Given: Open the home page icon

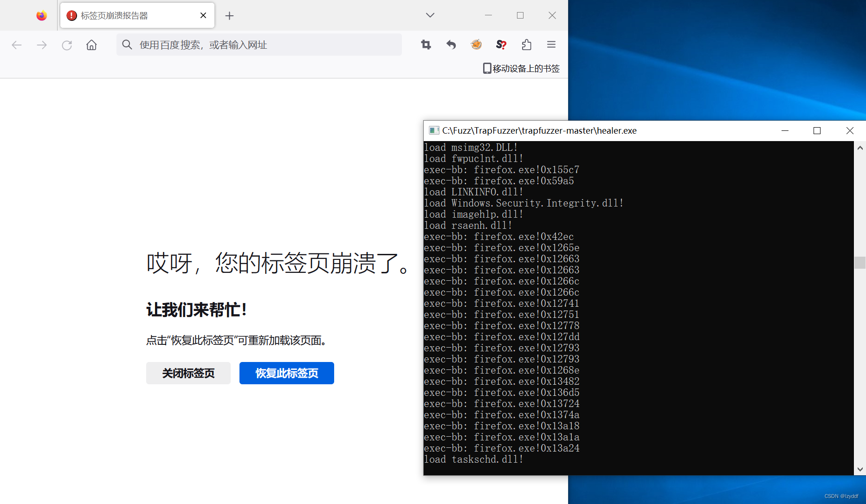Looking at the screenshot, I should [x=92, y=45].
